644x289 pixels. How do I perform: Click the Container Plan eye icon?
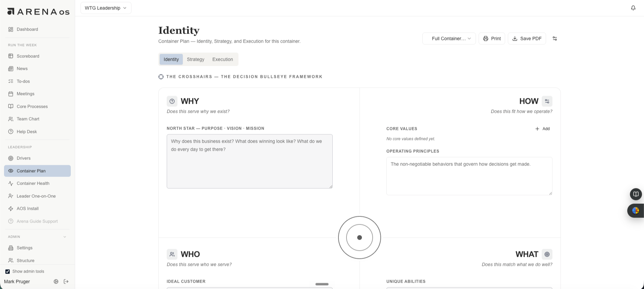pos(11,171)
